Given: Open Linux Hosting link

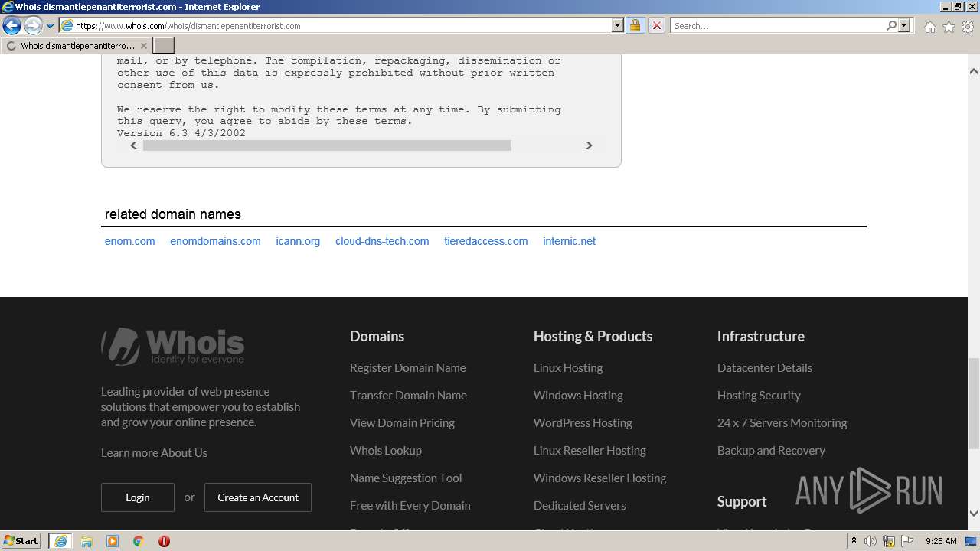Looking at the screenshot, I should (x=568, y=367).
